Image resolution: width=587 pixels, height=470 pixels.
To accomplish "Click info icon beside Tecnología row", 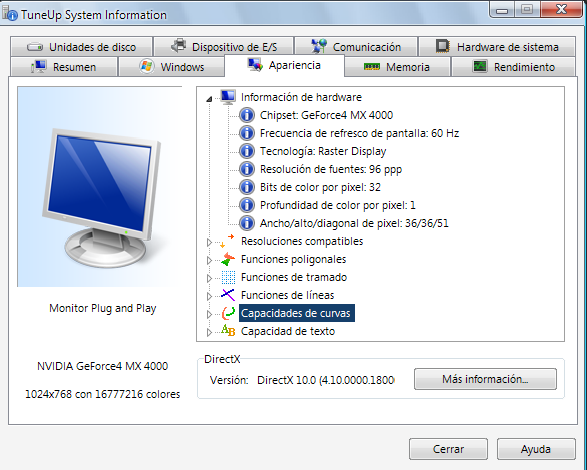I will 247,151.
